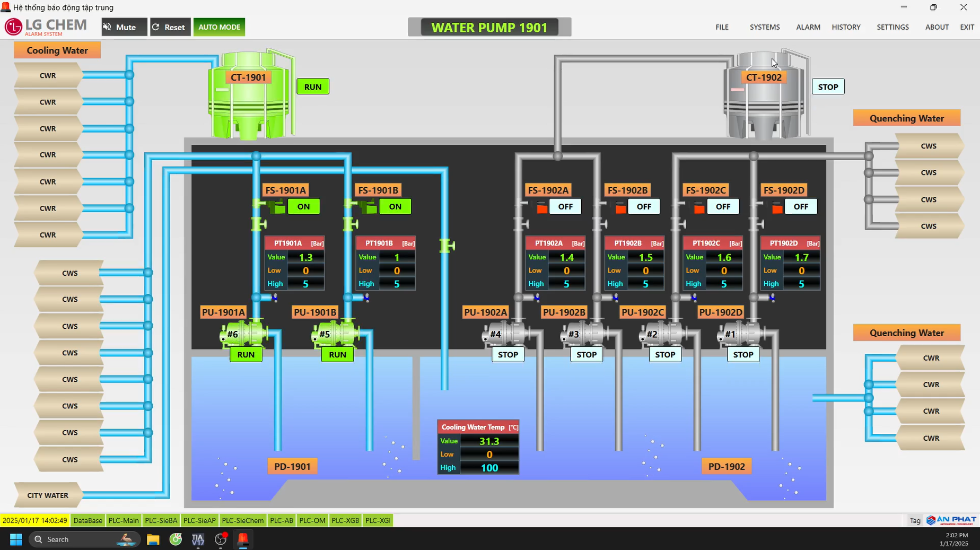Open the ALARM menu item

808,27
